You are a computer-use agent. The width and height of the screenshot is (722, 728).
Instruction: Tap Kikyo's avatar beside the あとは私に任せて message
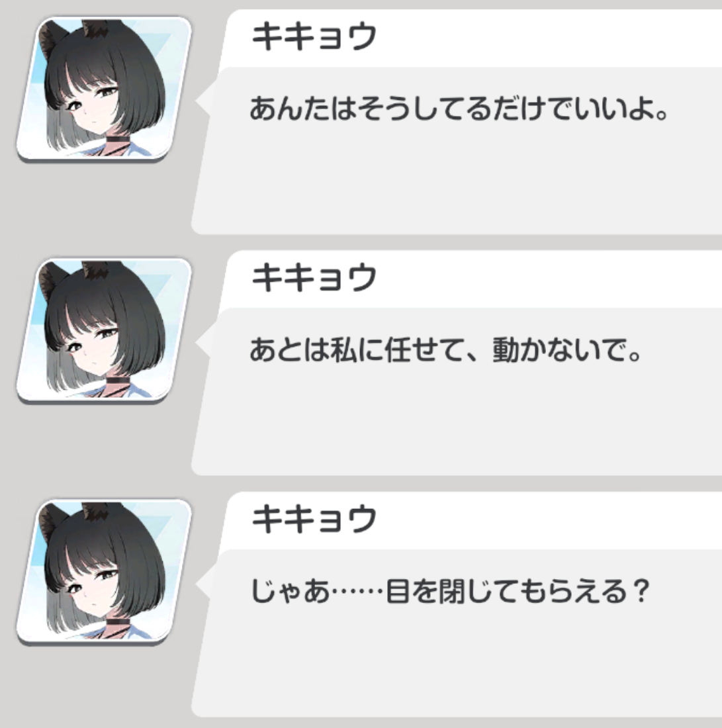pyautogui.click(x=104, y=330)
